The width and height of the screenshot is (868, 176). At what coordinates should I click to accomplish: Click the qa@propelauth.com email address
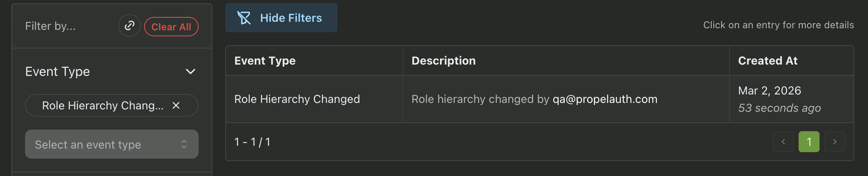coord(605,99)
